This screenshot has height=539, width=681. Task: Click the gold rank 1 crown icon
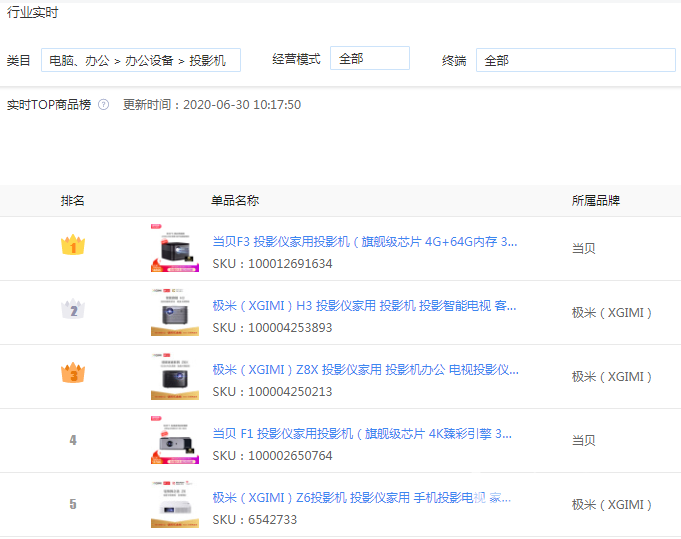[x=73, y=245]
